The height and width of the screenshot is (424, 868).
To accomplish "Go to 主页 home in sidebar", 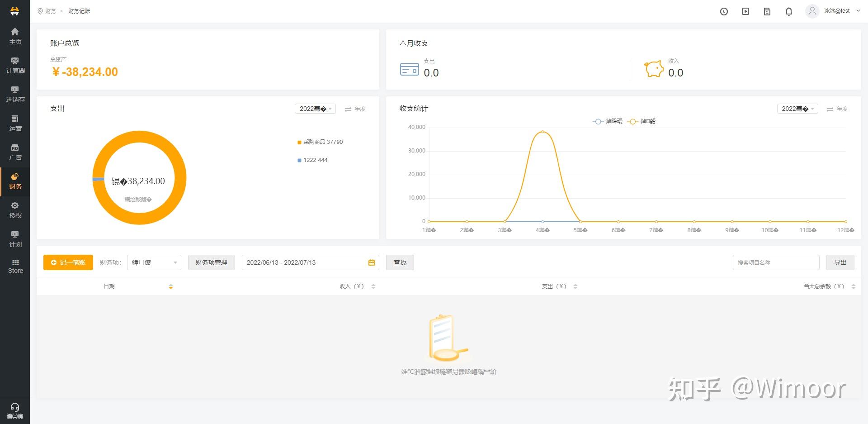I will point(15,36).
